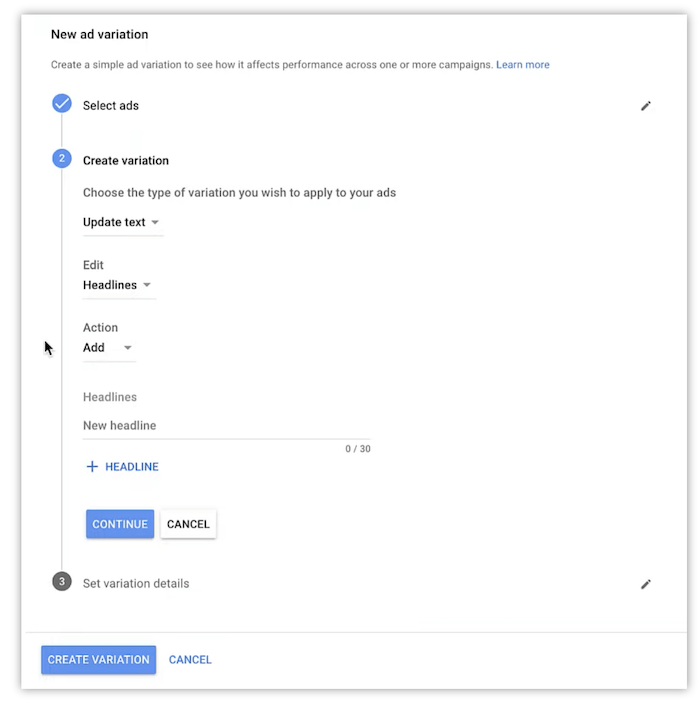Screen dimensions: 700x704
Task: Click the step 3 number circle
Action: 62,582
